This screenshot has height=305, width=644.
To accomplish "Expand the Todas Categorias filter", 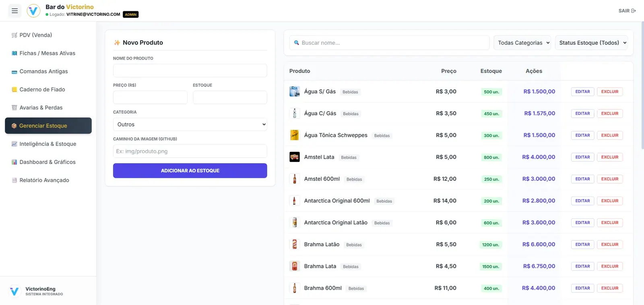I will tap(522, 43).
